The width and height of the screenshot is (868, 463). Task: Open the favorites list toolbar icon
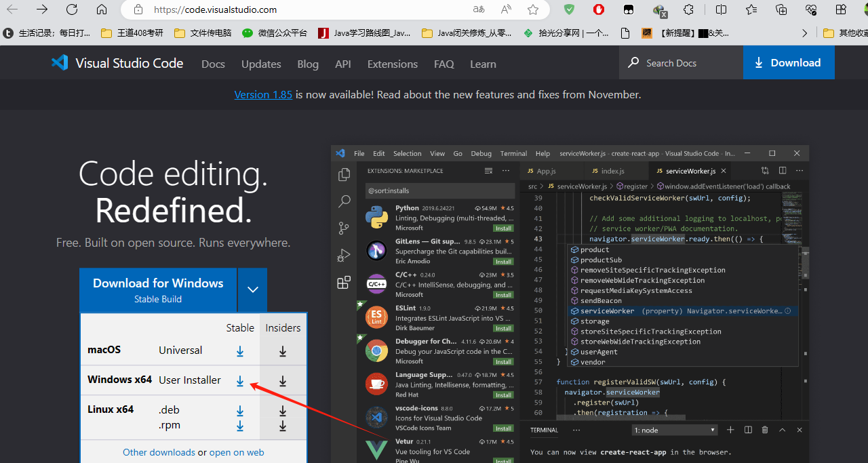751,9
